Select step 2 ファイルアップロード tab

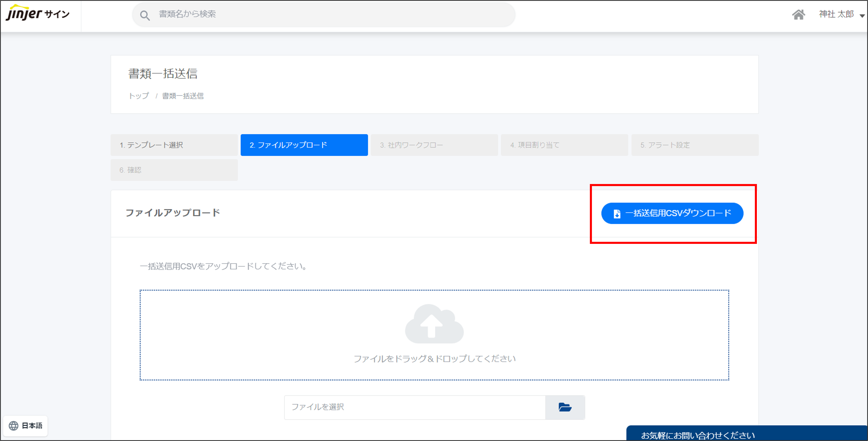(304, 145)
